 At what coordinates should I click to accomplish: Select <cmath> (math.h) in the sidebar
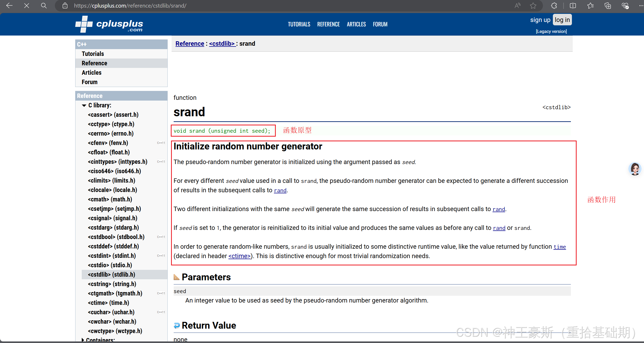tap(110, 199)
